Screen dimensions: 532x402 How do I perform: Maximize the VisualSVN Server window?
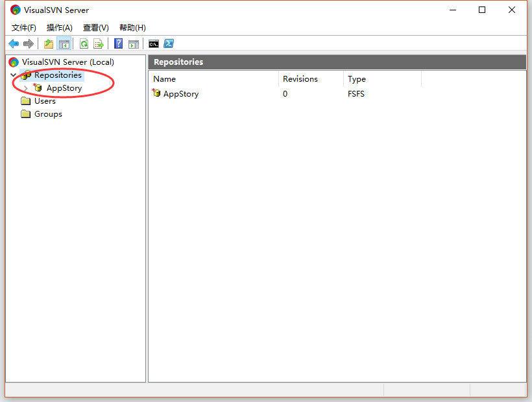coord(482,10)
